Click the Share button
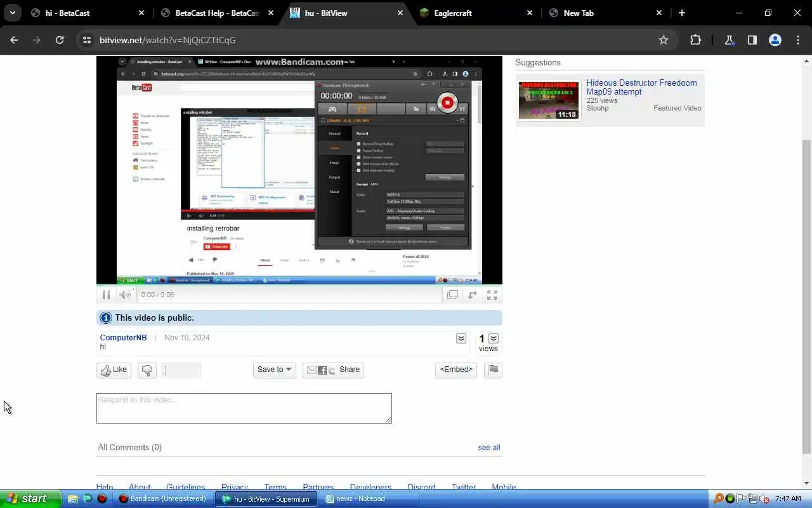The width and height of the screenshot is (812, 508). (x=333, y=370)
